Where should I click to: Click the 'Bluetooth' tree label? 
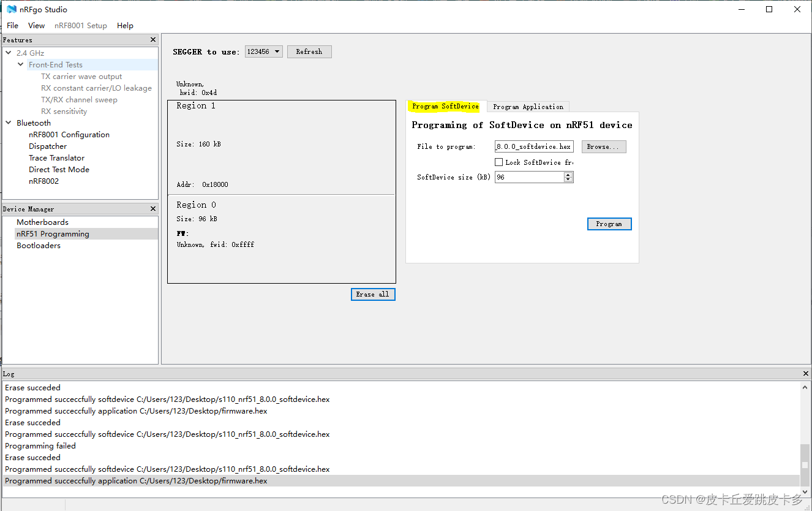point(34,123)
